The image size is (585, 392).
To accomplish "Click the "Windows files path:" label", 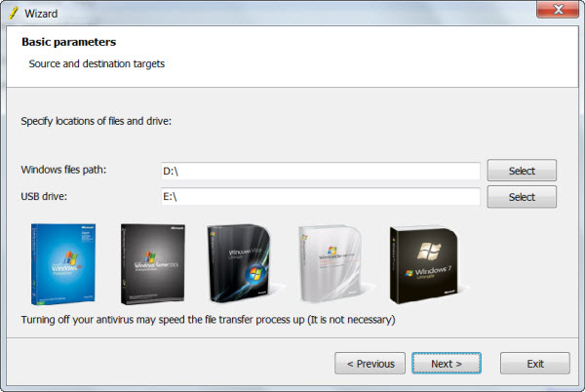I will point(63,170).
